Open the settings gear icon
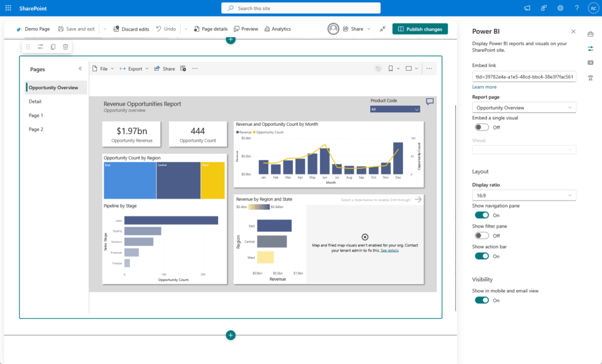This screenshot has height=364, width=602. [x=560, y=8]
